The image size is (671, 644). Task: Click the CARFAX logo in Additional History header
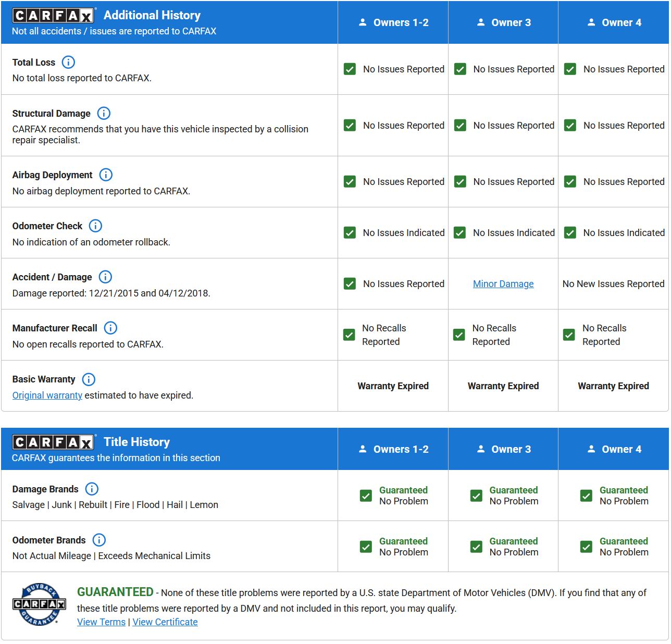(53, 16)
